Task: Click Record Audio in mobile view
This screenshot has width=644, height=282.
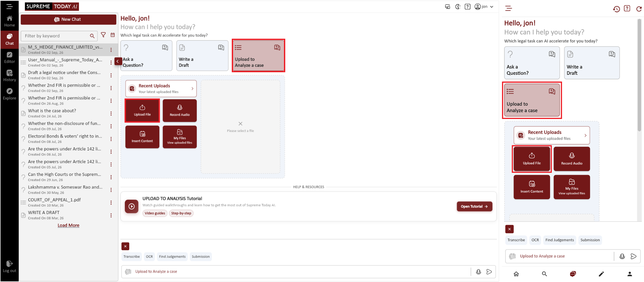Action: point(572,159)
